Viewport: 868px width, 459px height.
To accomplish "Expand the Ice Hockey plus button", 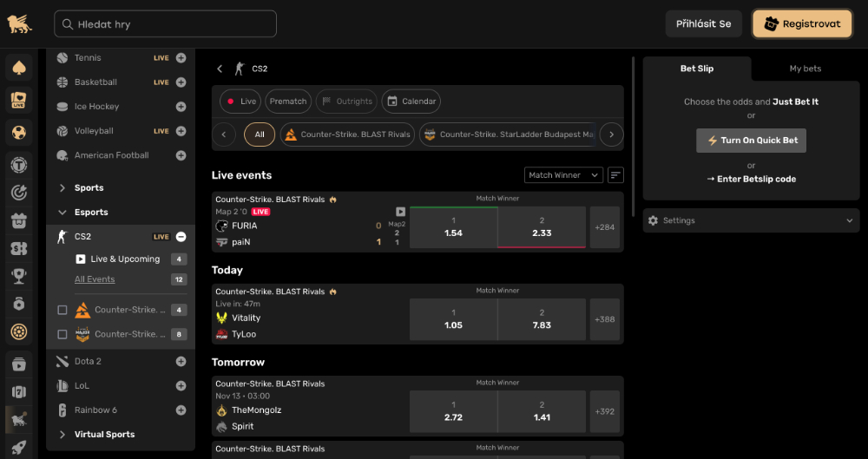I will (x=181, y=107).
